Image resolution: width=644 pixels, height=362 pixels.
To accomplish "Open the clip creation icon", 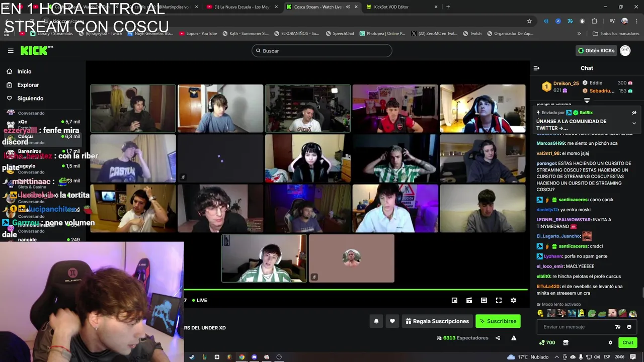I will tap(469, 300).
